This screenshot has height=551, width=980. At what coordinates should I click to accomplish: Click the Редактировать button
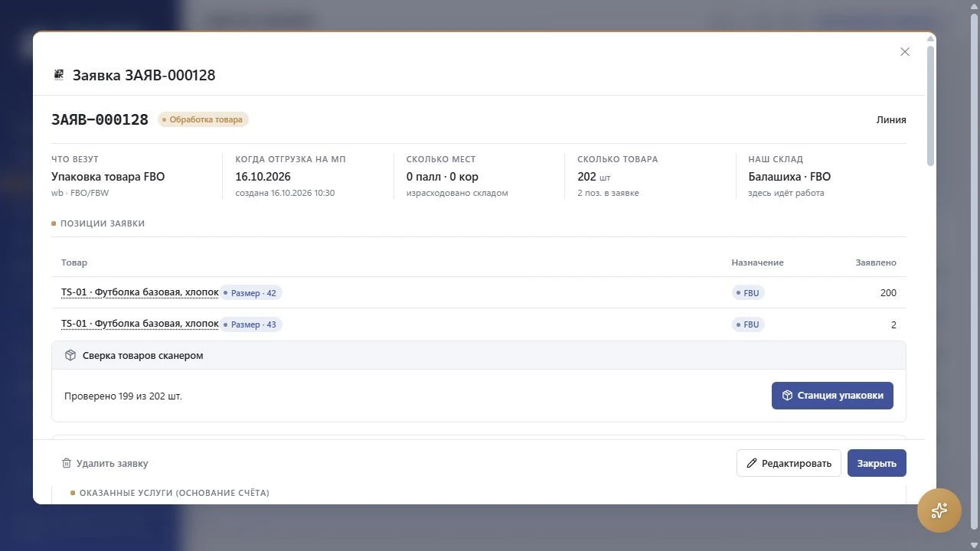click(x=789, y=463)
